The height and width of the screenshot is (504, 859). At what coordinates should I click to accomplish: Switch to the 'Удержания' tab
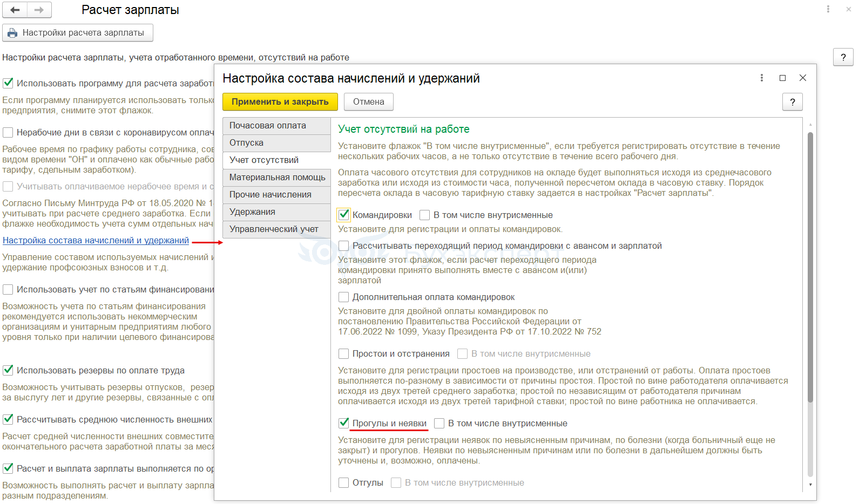(x=276, y=212)
